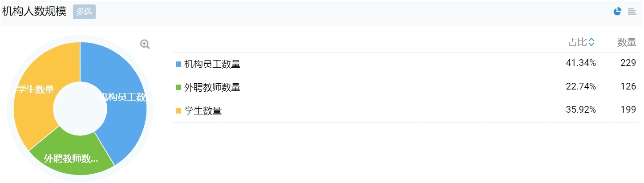Click the 35.92% percentage value
644x183 pixels.
coord(581,110)
